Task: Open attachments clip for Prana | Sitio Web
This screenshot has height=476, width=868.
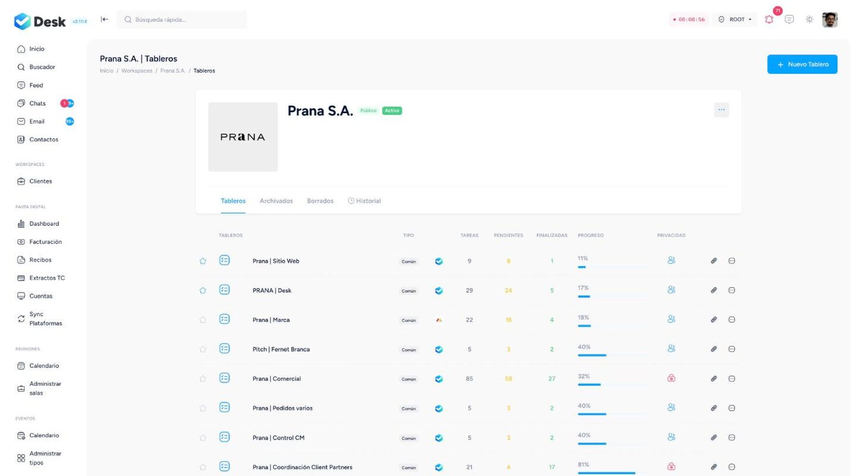Action: pos(714,261)
